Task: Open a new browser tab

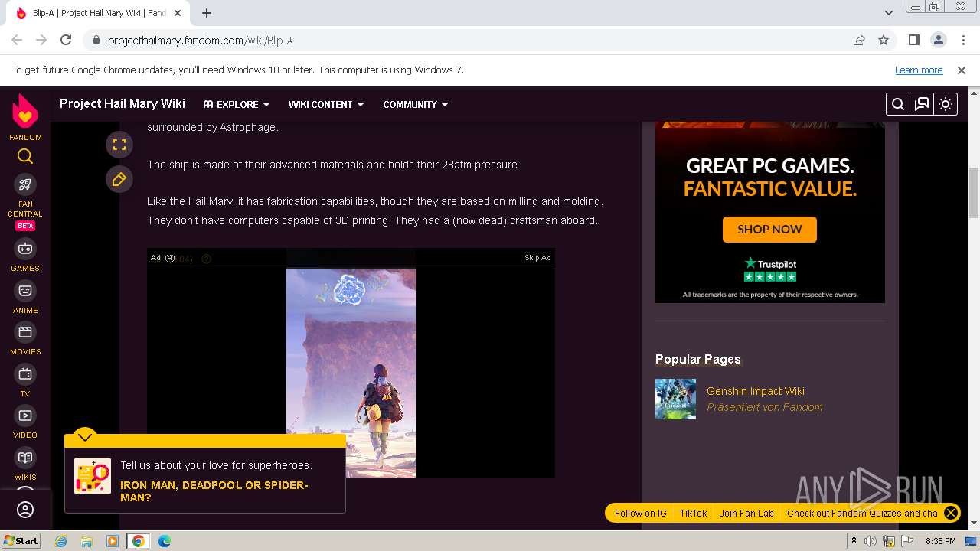Action: click(x=207, y=13)
